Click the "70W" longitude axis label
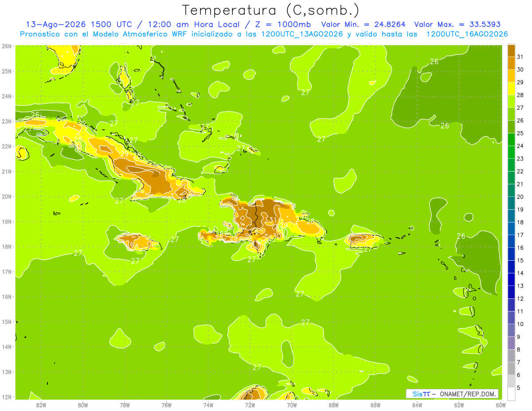The image size is (532, 411). click(292, 405)
